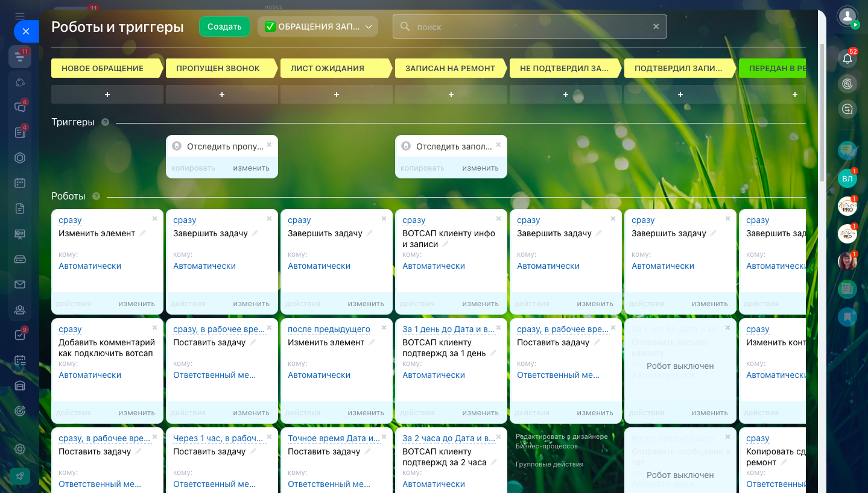The width and height of the screenshot is (868, 493).
Task: Open the hamburger menu in the left sidebar
Action: pos(20,16)
